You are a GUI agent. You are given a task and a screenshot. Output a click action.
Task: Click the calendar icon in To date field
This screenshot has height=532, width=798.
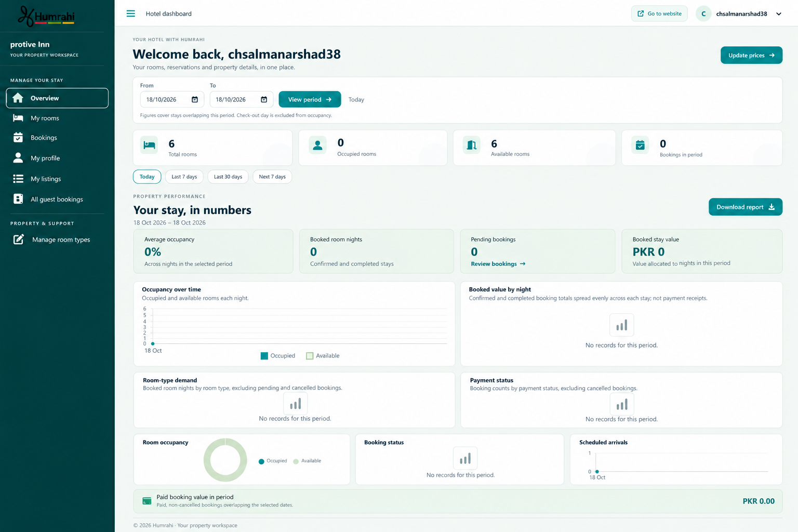[x=264, y=100]
